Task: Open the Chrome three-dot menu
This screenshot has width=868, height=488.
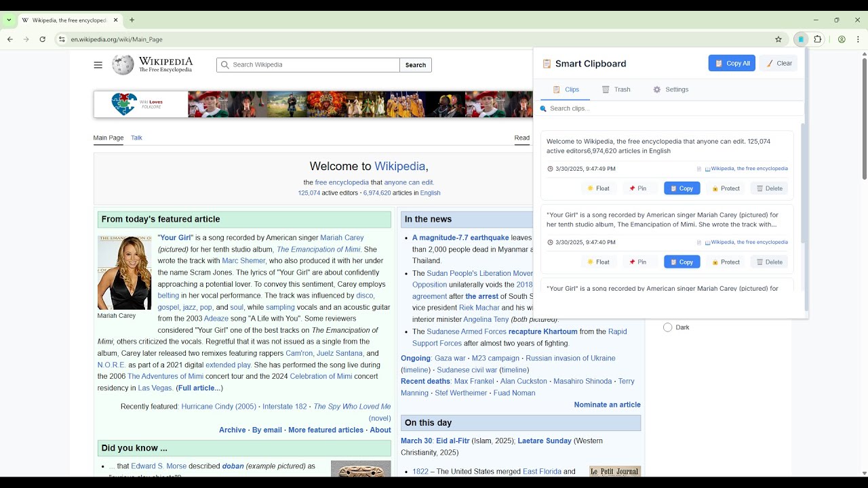Action: click(x=858, y=39)
